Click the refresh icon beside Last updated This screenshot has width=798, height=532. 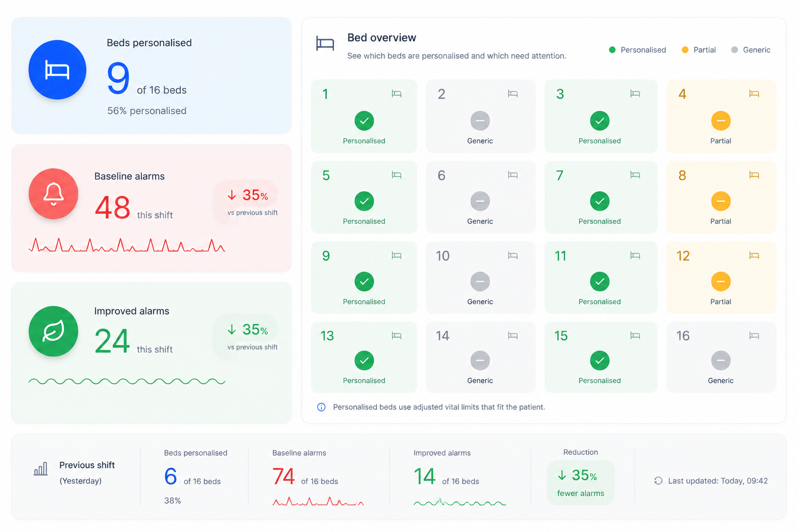point(658,481)
